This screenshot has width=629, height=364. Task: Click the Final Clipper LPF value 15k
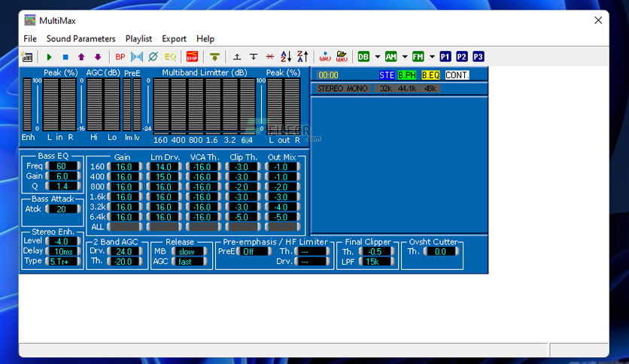[x=376, y=262]
